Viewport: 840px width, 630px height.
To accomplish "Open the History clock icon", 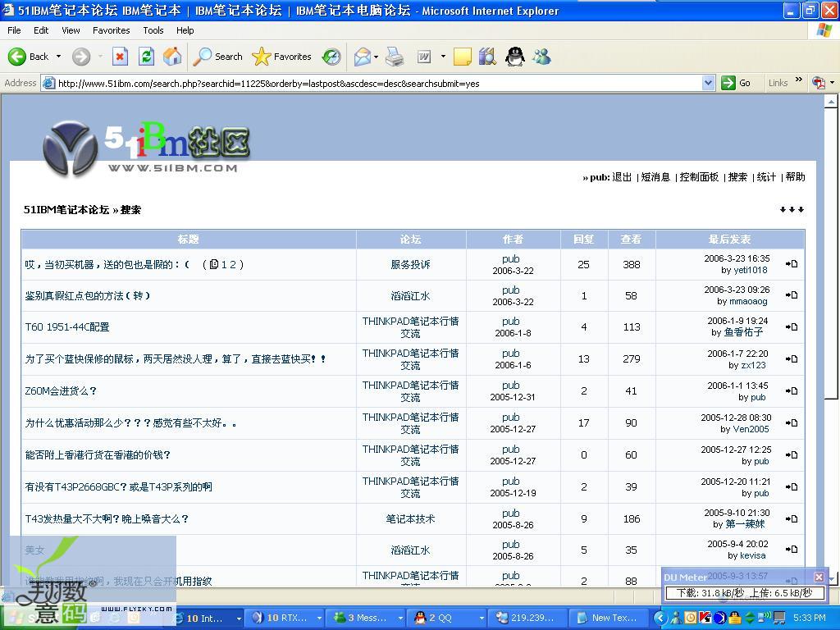I will [331, 57].
